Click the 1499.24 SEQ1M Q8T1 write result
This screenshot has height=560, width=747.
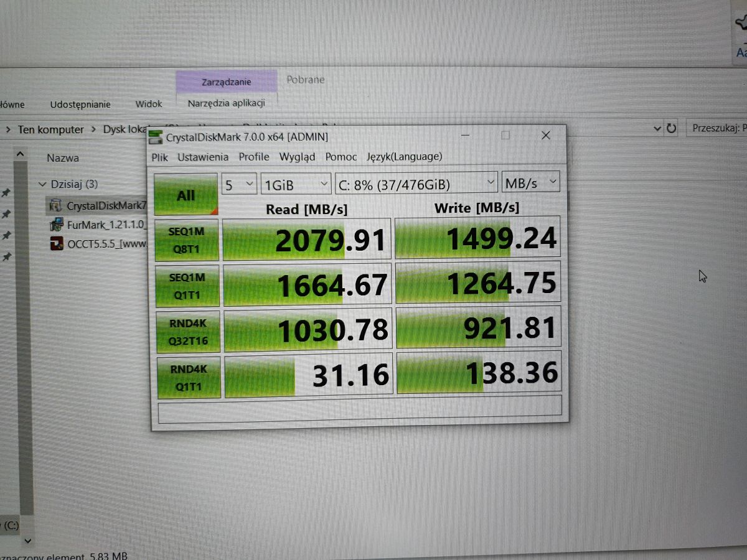478,237
